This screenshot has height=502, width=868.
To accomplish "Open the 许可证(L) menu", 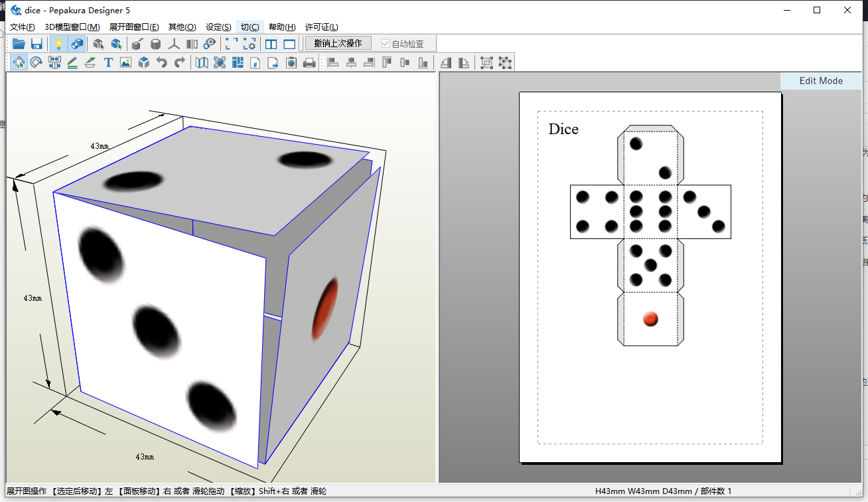I will (322, 27).
